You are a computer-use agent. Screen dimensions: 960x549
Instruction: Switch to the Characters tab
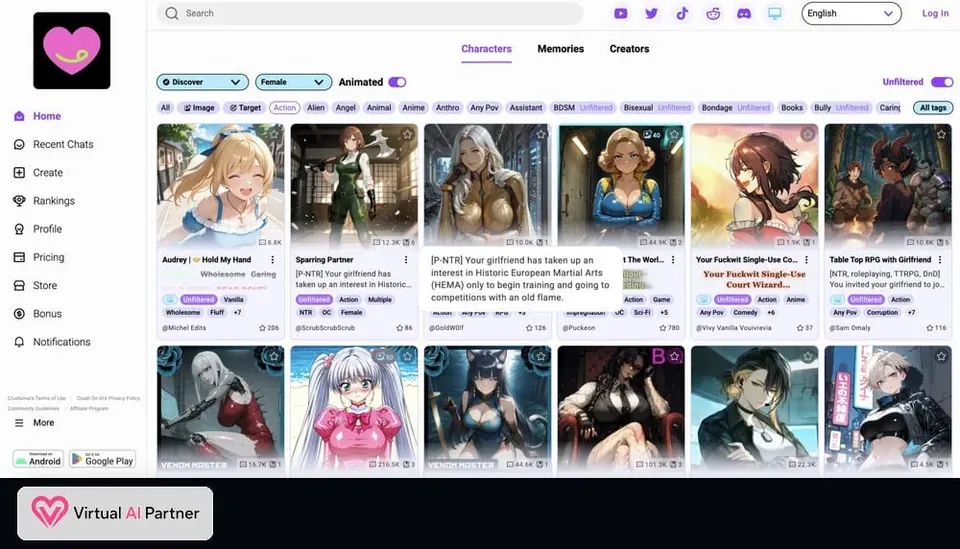(x=486, y=49)
